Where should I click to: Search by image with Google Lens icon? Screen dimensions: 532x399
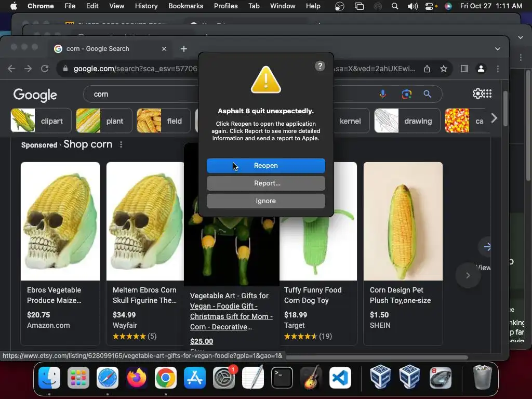coord(406,94)
